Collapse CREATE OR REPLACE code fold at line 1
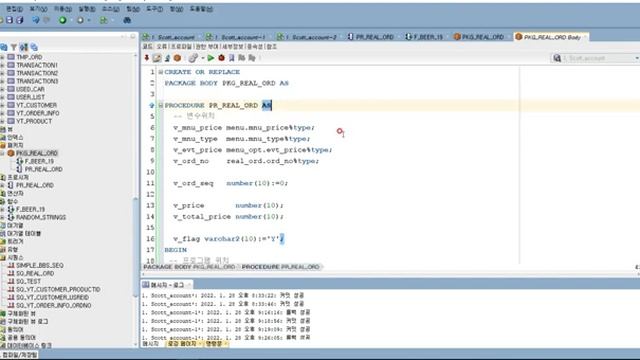Image resolution: width=640 pixels, height=360 pixels. tap(160, 72)
